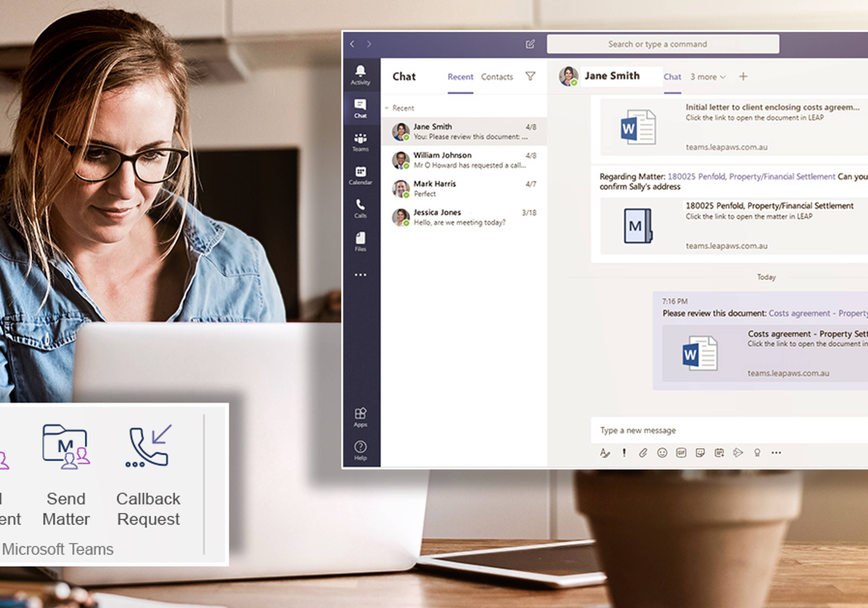Open Files from the sidebar
The width and height of the screenshot is (868, 608).
(360, 242)
